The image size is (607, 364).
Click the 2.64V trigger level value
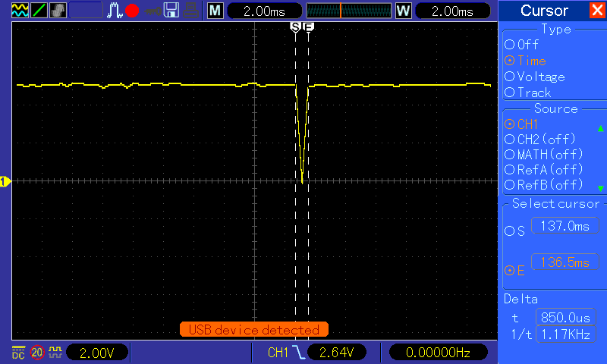pos(336,353)
